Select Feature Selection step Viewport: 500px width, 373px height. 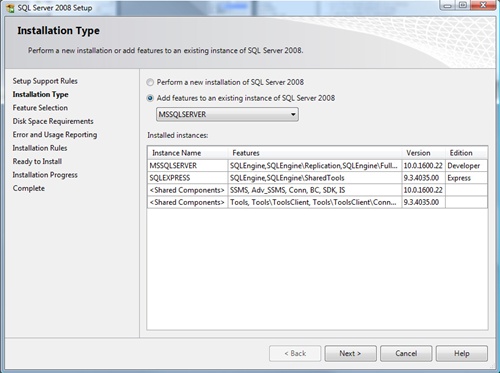coord(40,108)
